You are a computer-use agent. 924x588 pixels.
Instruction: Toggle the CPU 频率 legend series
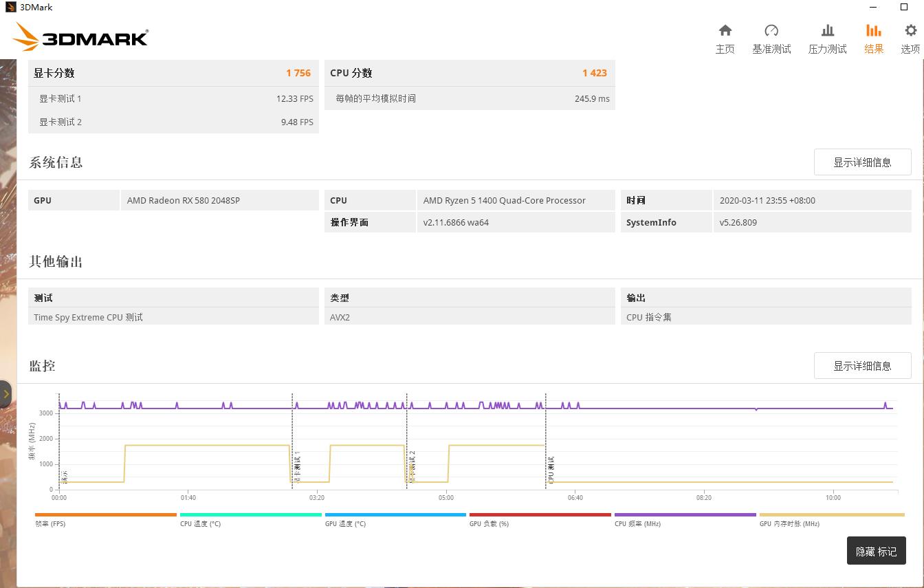click(685, 518)
